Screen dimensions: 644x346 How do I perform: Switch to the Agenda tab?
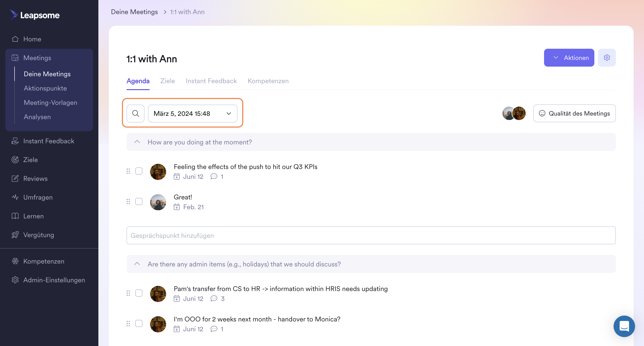click(138, 81)
